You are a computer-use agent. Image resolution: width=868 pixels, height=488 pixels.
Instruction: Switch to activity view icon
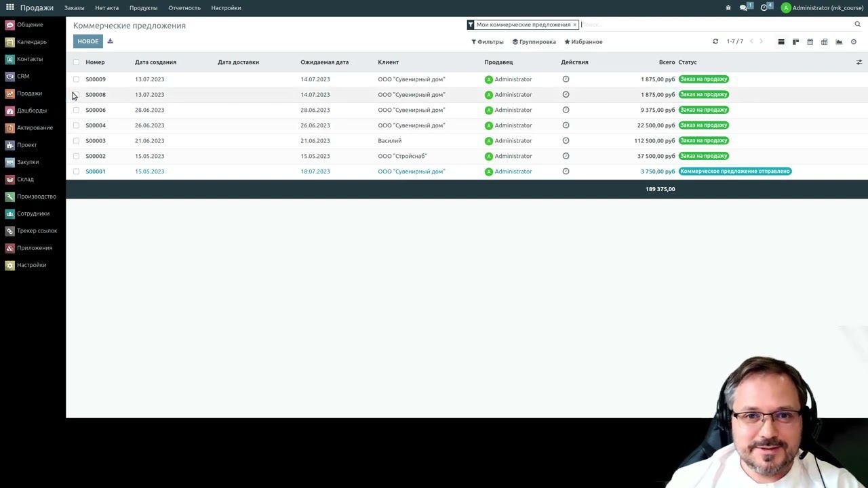[x=853, y=41]
